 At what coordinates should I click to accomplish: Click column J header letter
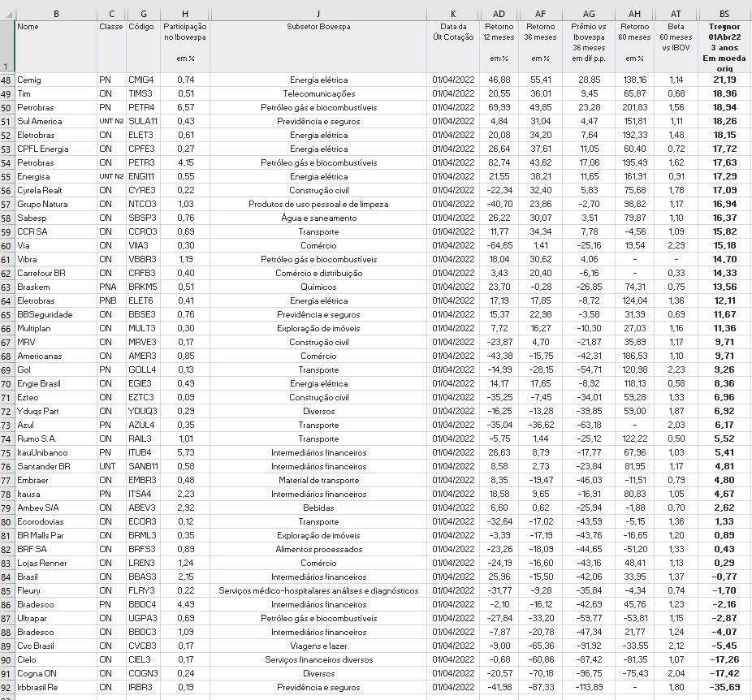pos(318,14)
